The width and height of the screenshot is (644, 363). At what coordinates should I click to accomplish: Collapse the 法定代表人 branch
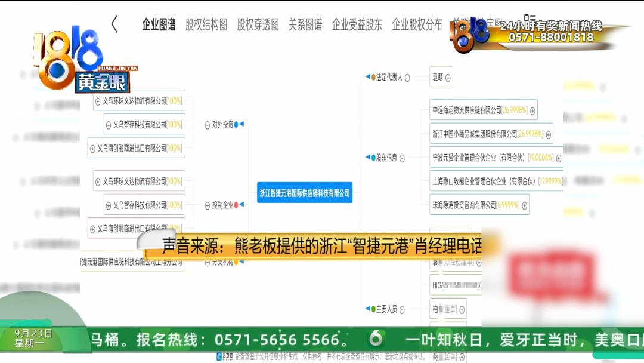tap(407, 78)
